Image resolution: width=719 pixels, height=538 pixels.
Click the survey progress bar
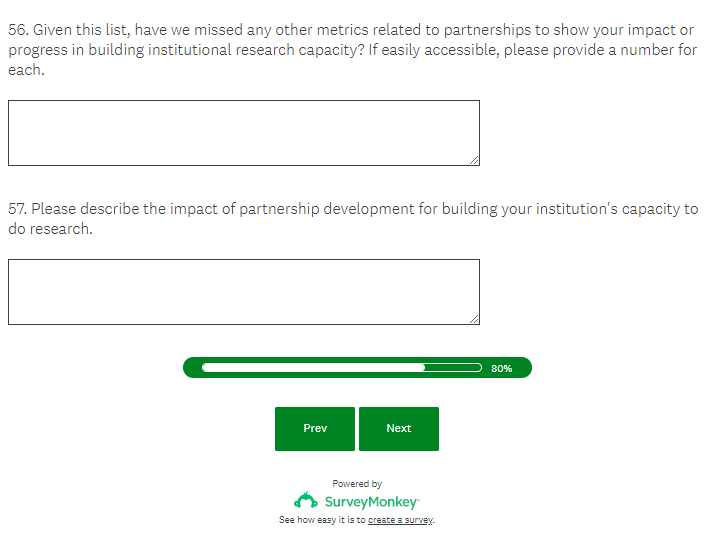[357, 368]
